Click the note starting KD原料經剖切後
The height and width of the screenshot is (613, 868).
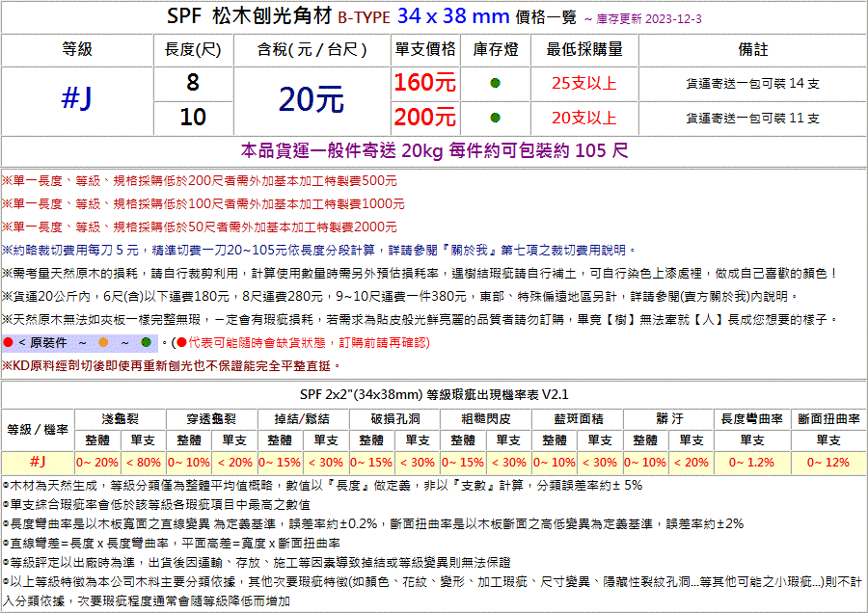[x=173, y=365]
